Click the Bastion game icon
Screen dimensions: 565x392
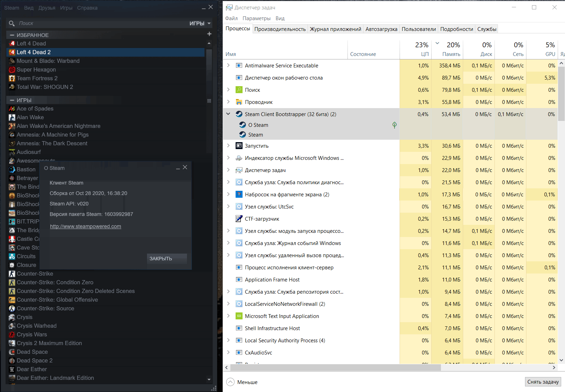[x=12, y=169]
